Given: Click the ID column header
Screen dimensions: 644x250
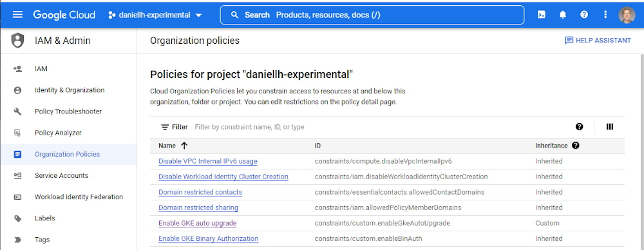Looking at the screenshot, I should coord(318,146).
